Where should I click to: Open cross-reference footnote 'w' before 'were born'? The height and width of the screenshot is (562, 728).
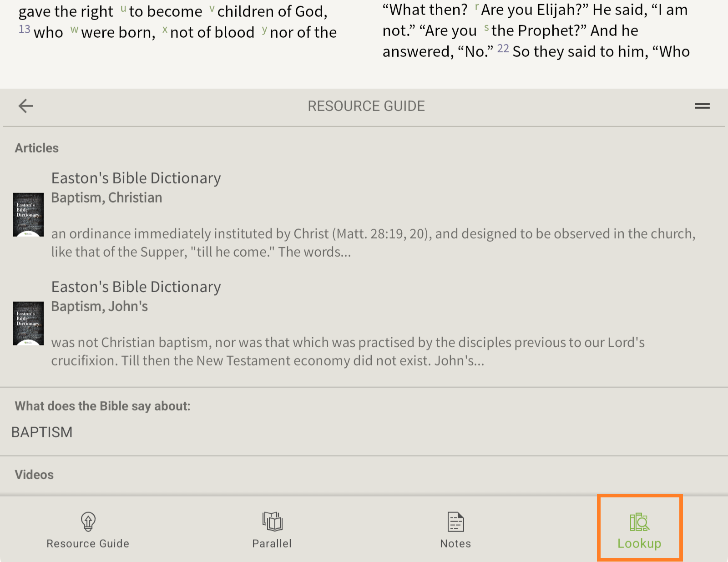tap(75, 30)
